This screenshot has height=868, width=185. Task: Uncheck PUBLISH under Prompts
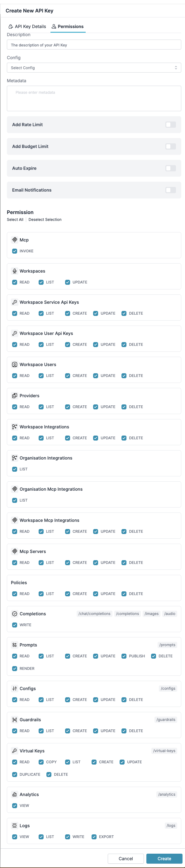pos(124,656)
